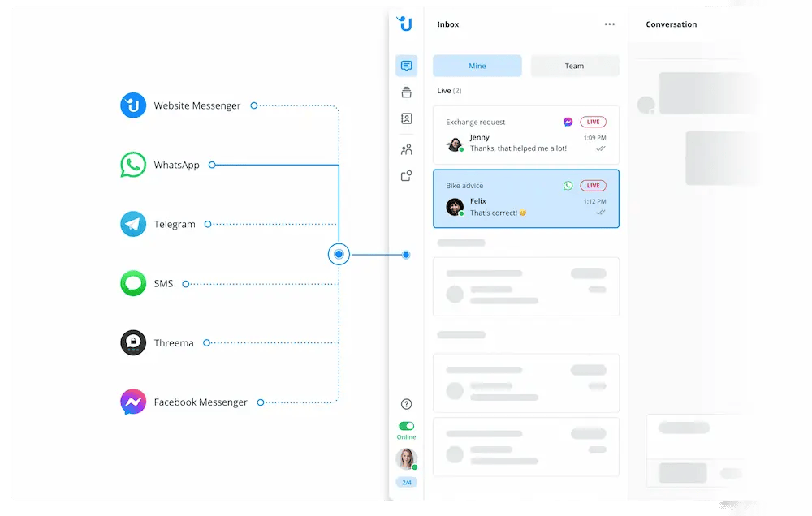
Task: Click the Facebook Messenger channel icon in diagram
Action: pos(133,402)
